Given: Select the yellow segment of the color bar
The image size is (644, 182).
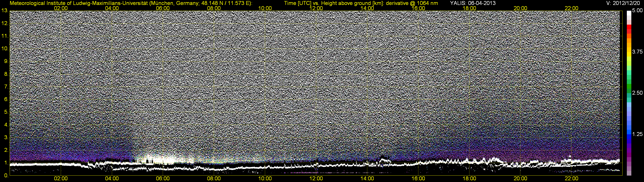Looking at the screenshot, I should click(629, 54).
